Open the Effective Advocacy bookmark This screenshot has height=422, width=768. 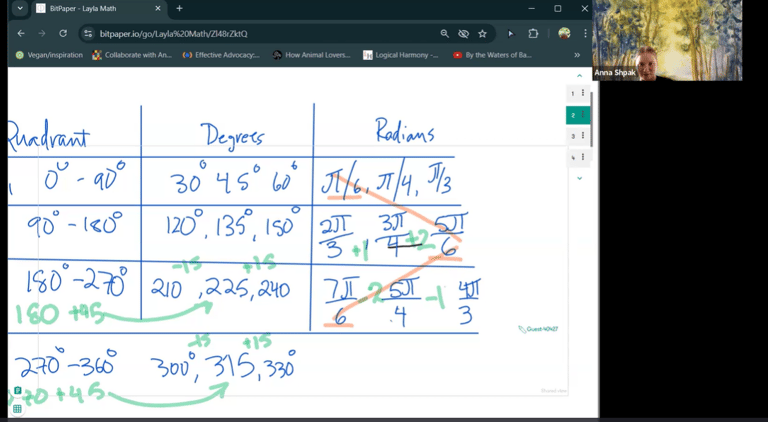[221, 55]
